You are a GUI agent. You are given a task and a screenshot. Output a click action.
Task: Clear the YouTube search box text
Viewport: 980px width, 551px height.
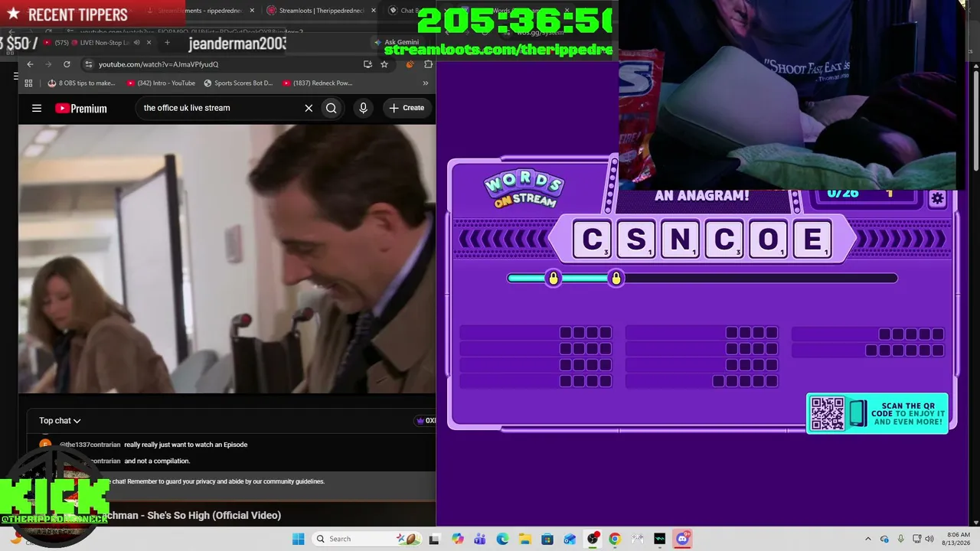click(x=309, y=108)
